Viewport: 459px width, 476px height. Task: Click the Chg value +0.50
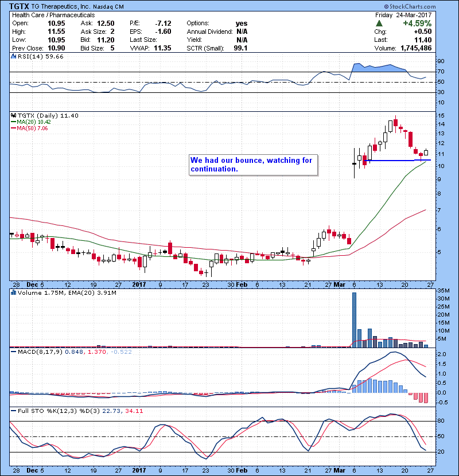[423, 32]
